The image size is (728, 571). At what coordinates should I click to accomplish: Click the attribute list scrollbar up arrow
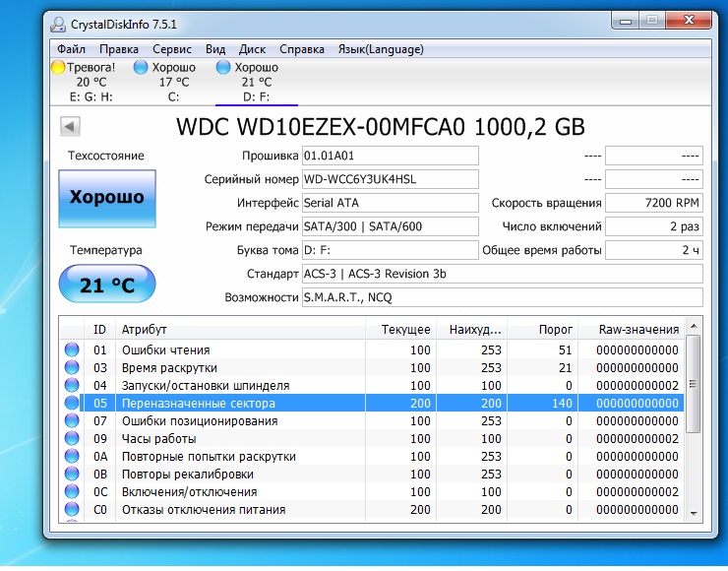[x=694, y=326]
